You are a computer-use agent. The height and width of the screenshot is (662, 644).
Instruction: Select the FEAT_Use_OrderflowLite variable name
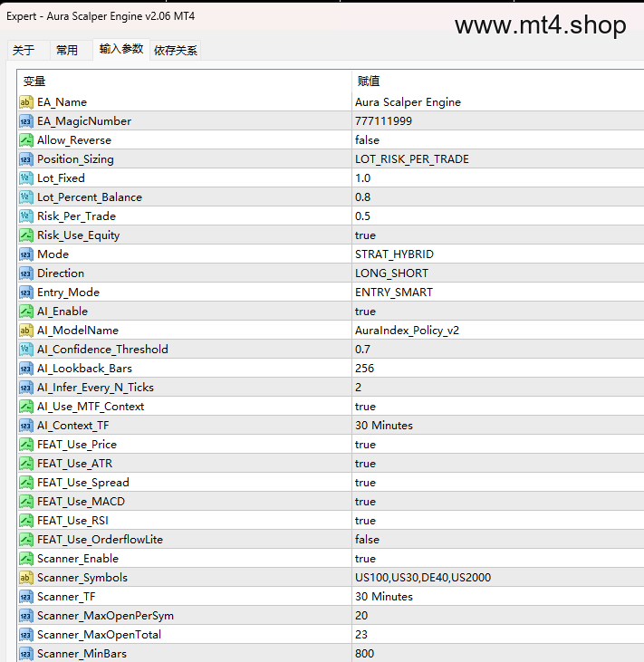point(100,540)
